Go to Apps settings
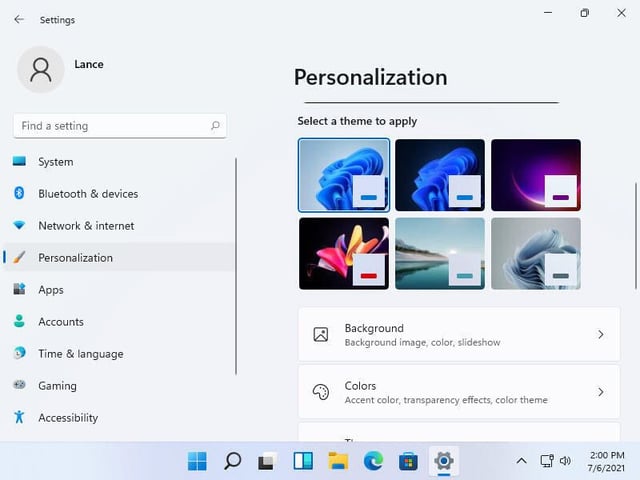This screenshot has width=640, height=480. pos(119,289)
